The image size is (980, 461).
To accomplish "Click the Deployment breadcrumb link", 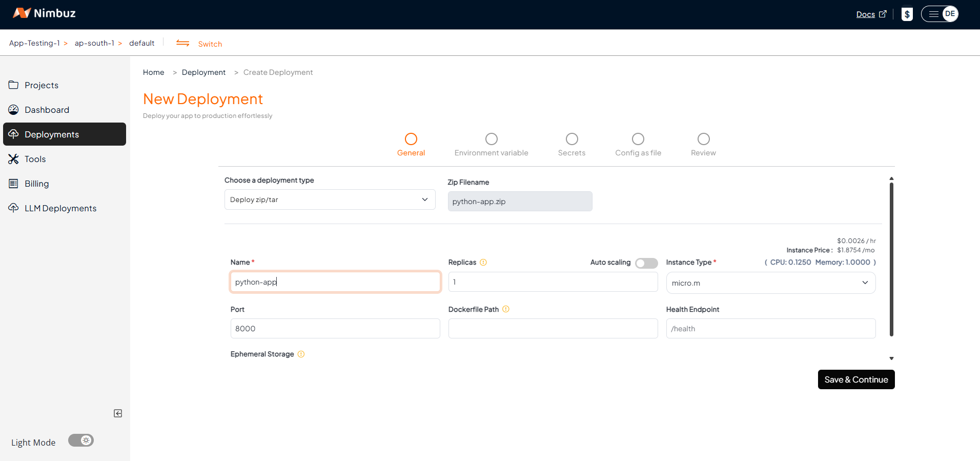I will [x=203, y=72].
